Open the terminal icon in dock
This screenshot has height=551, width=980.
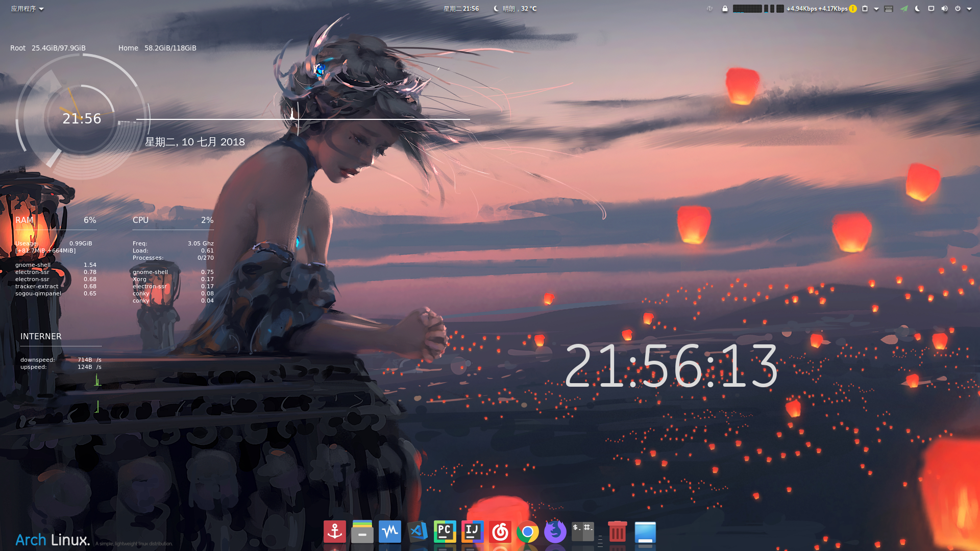(x=582, y=532)
